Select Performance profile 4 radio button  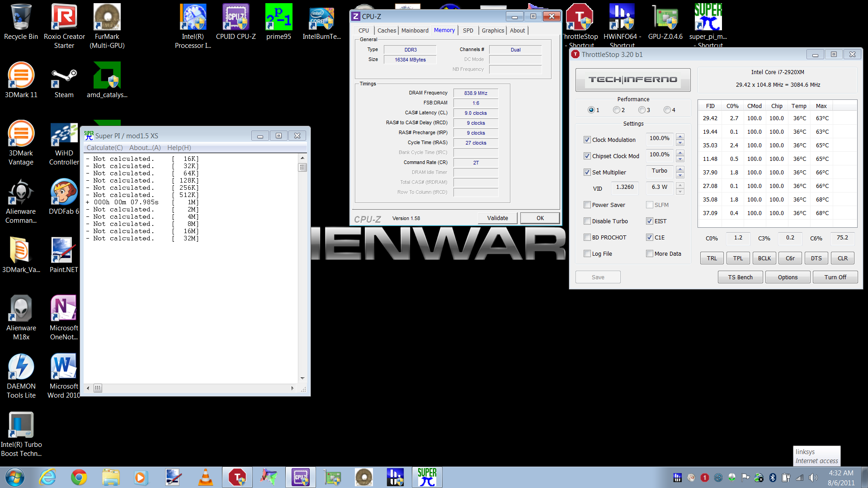667,110
